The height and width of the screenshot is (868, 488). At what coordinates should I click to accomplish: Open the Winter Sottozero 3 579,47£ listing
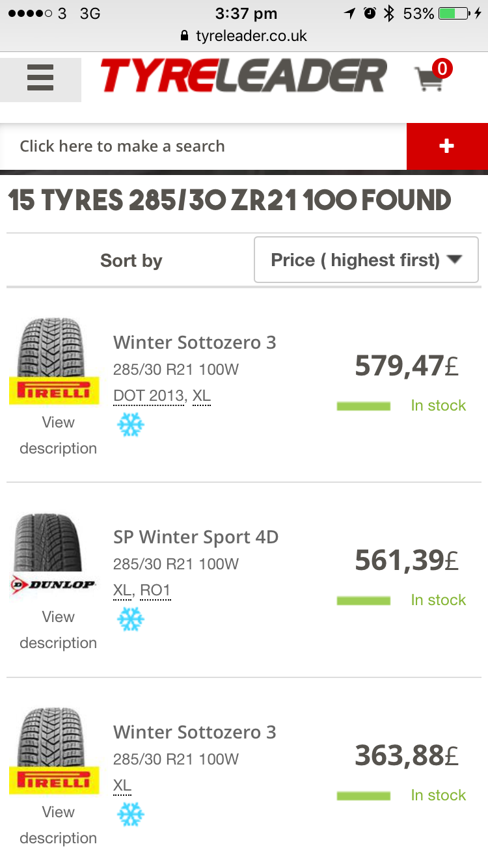tap(195, 342)
